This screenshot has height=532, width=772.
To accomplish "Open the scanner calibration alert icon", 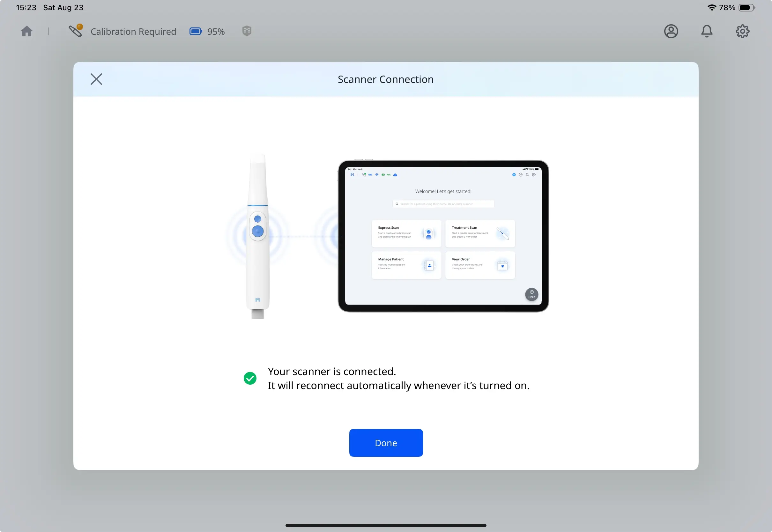I will click(76, 31).
